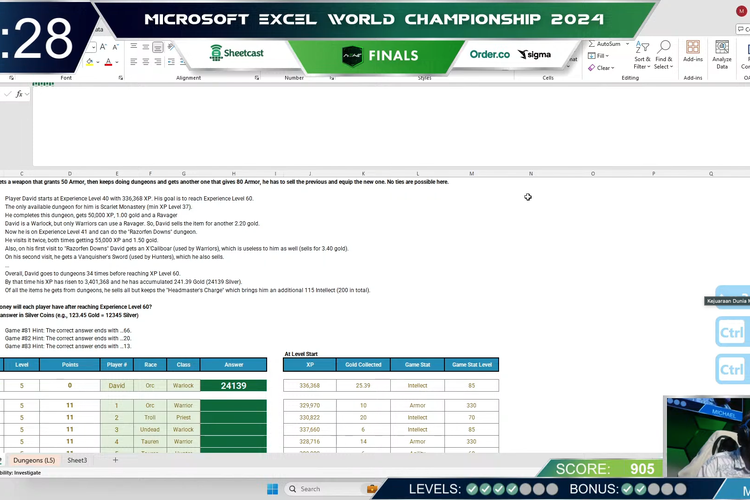Select the David player name cell
This screenshot has width=750, height=500.
117,385
